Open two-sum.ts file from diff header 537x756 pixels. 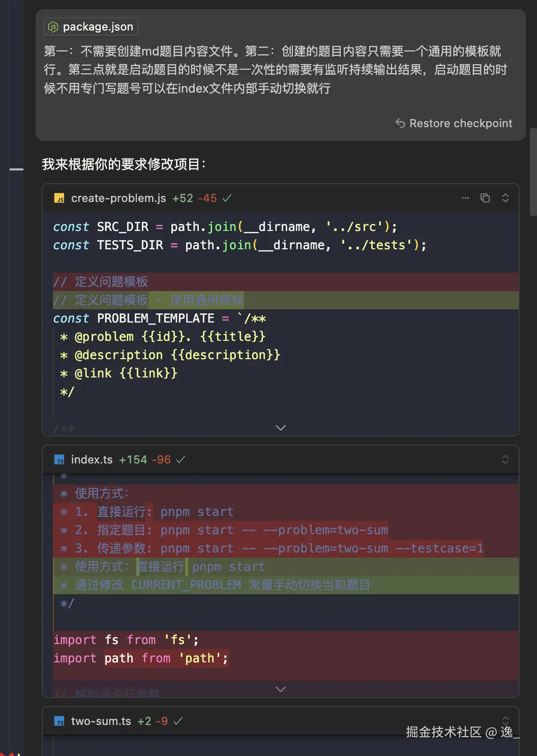(x=101, y=721)
